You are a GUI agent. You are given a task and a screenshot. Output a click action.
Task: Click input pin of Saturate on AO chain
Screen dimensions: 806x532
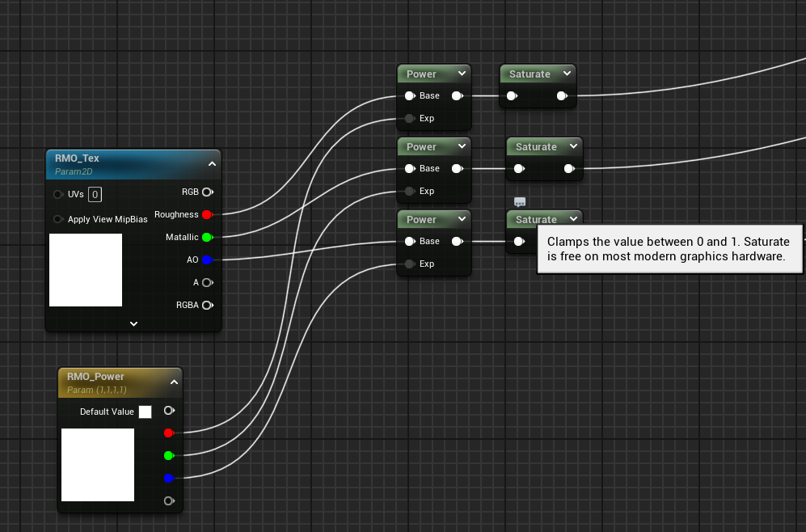519,242
